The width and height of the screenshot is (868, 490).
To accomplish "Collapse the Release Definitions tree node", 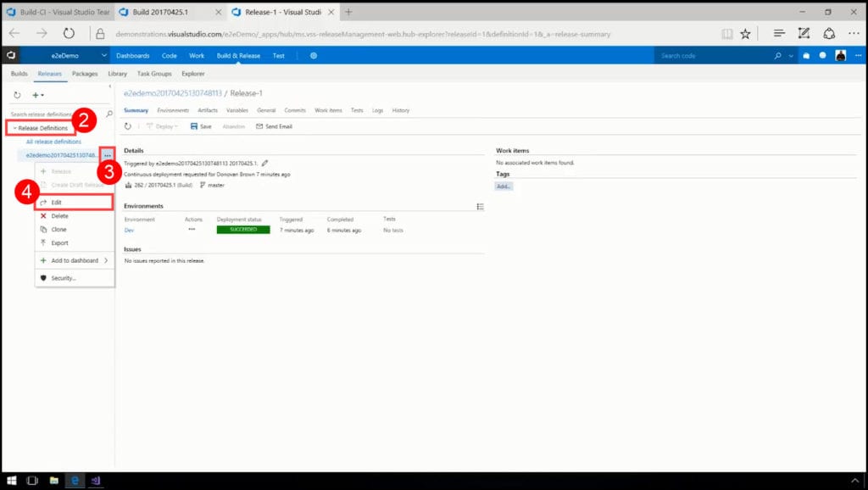I will click(x=15, y=129).
